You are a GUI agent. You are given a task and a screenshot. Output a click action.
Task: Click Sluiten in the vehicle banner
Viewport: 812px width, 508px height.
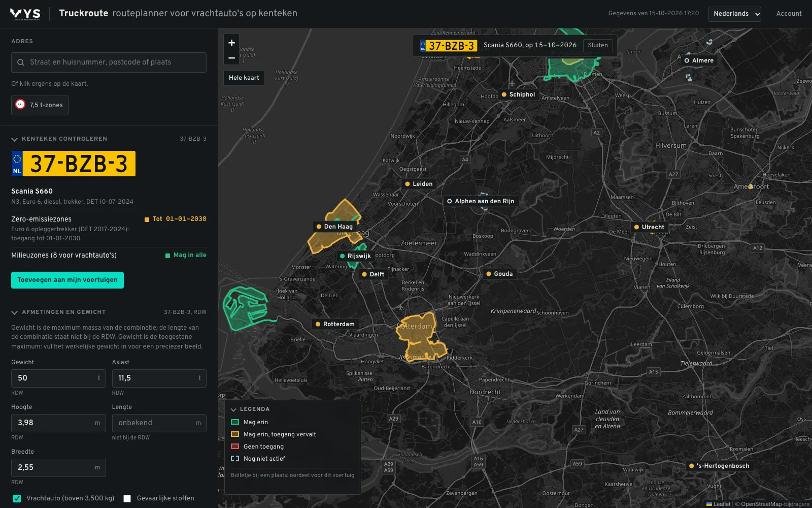[x=598, y=45]
